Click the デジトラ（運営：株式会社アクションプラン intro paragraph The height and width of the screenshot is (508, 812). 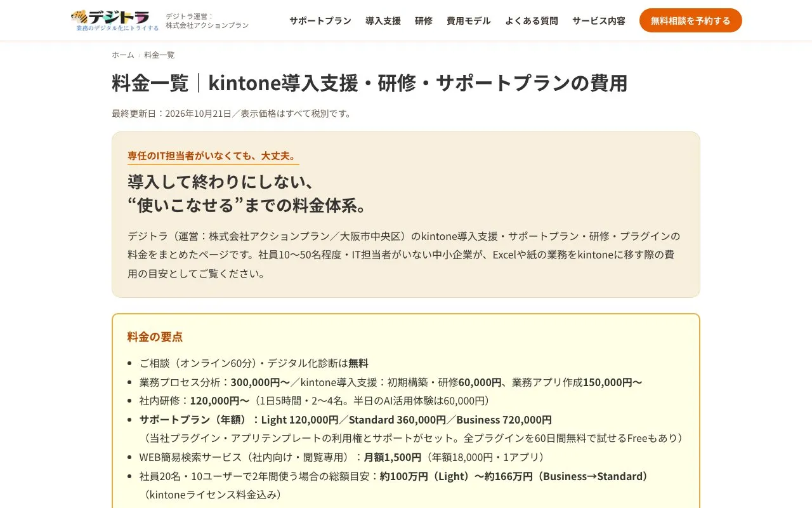tap(404, 255)
